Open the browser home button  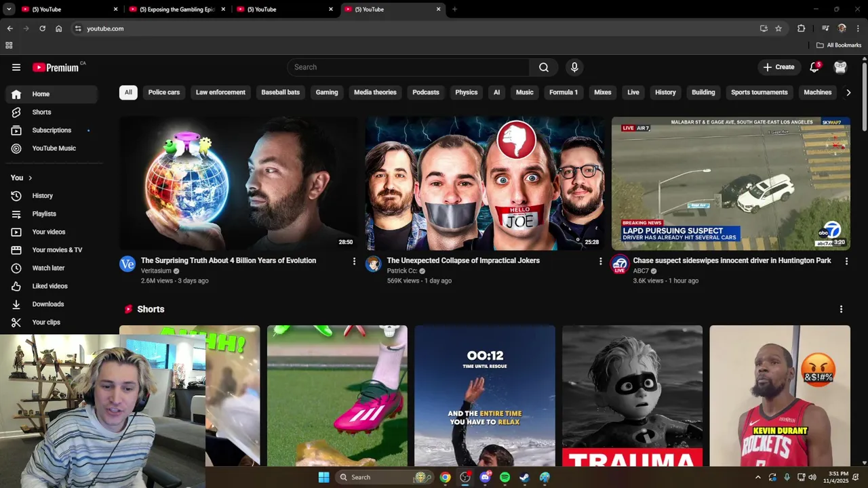(58, 28)
